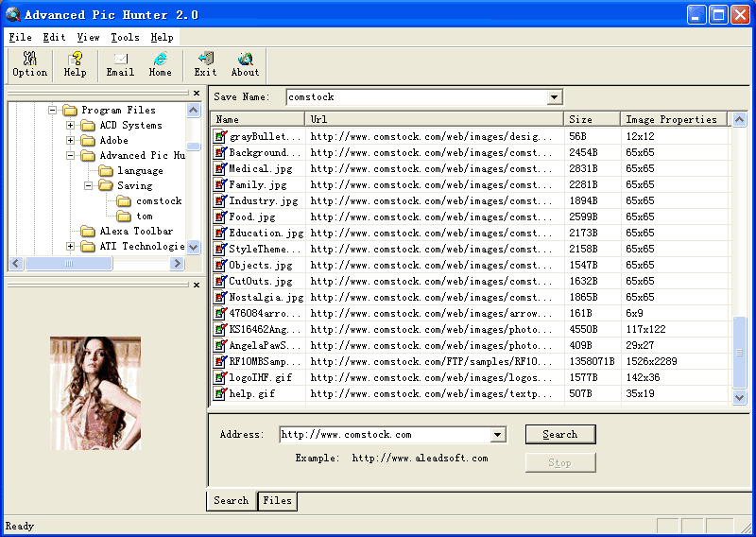Sort list by Size column header

pos(592,119)
